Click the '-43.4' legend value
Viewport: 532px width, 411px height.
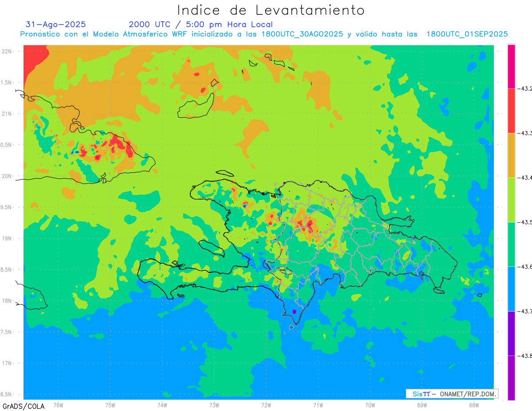525,178
